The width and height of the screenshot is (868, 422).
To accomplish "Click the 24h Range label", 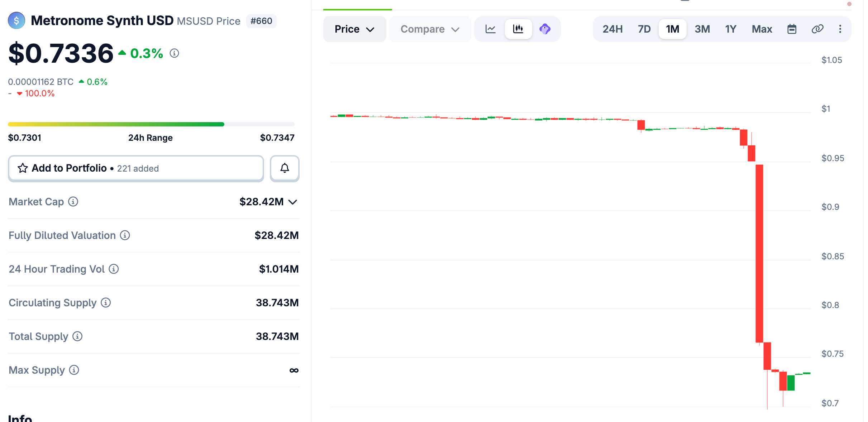I will [151, 138].
